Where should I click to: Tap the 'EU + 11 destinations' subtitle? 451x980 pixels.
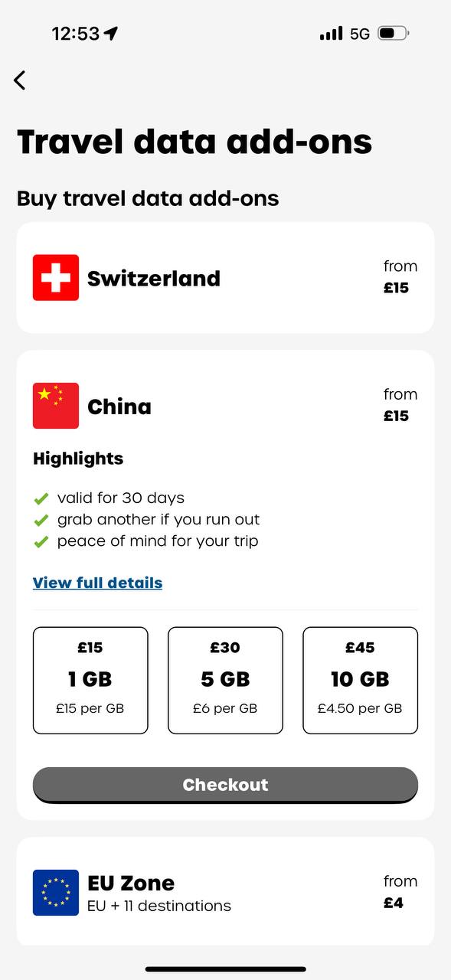159,906
